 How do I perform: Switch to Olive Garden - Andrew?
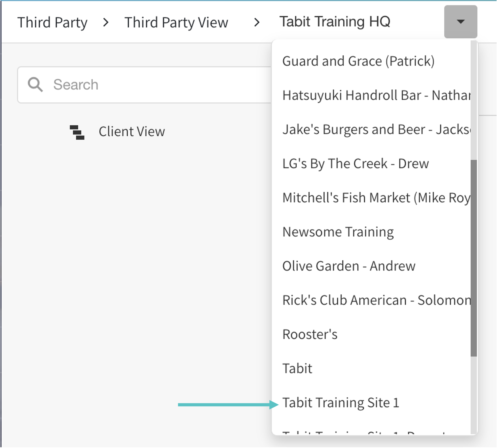click(x=349, y=266)
